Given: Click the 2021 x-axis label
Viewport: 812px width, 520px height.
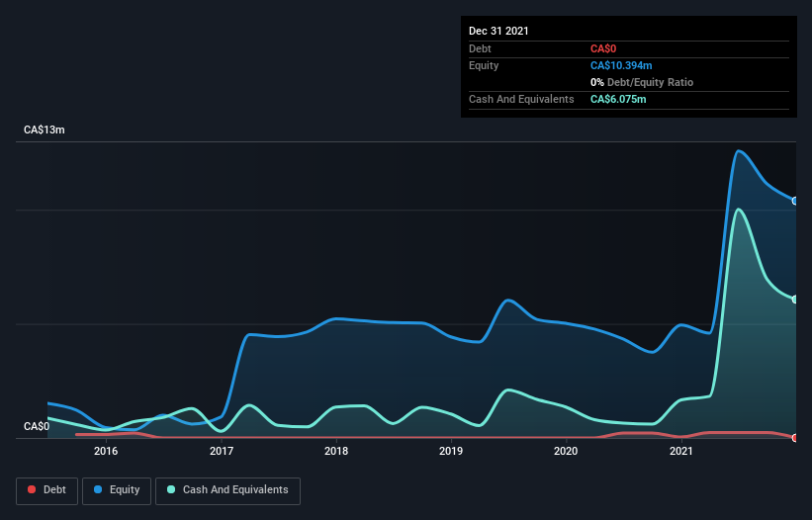Looking at the screenshot, I should [681, 451].
